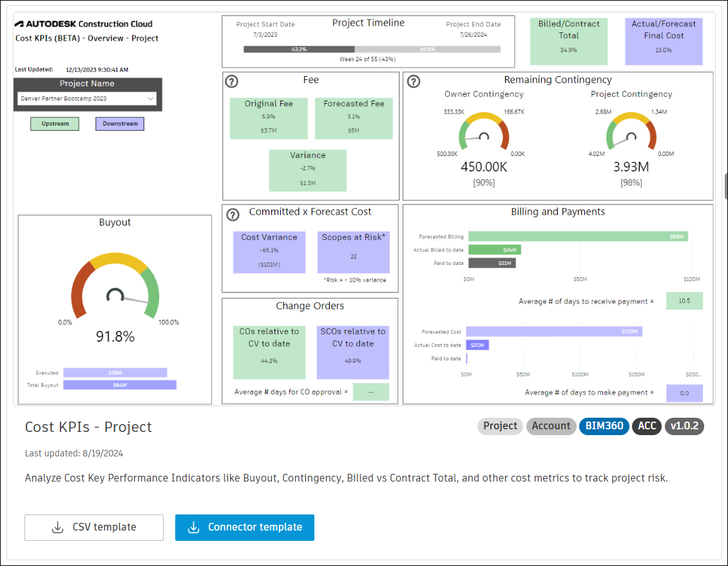Click the download icon in Connector template button
Image resolution: width=728 pixels, height=566 pixels.
tap(194, 527)
